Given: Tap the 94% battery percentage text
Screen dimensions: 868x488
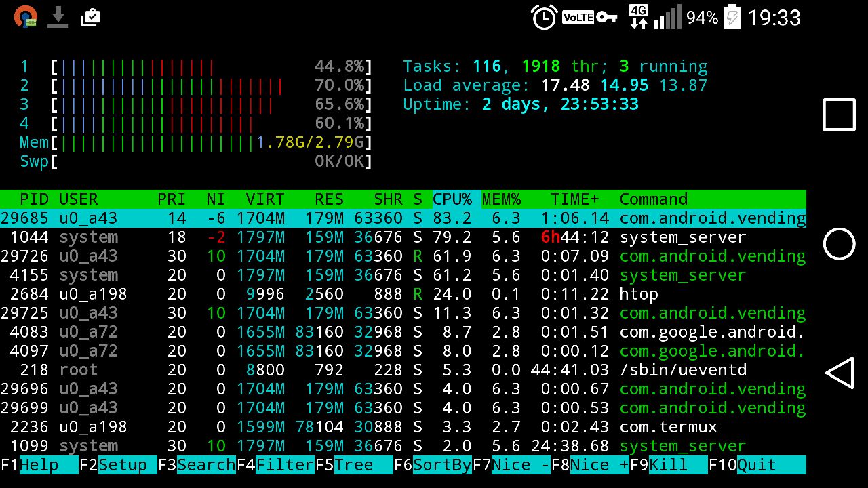Looking at the screenshot, I should coord(702,18).
